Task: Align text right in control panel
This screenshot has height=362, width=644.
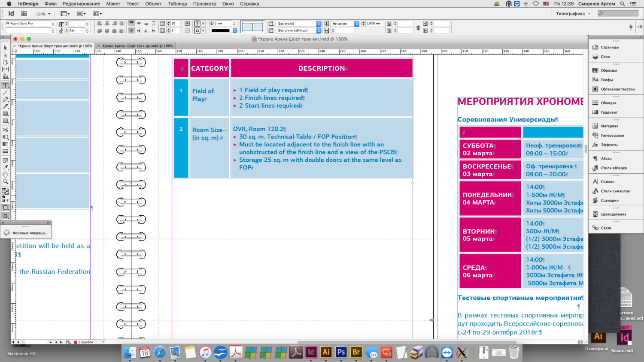Action: point(114,24)
